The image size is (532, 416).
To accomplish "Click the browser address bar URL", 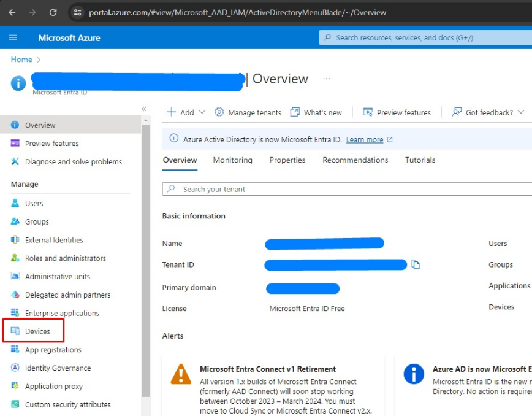I will (238, 12).
